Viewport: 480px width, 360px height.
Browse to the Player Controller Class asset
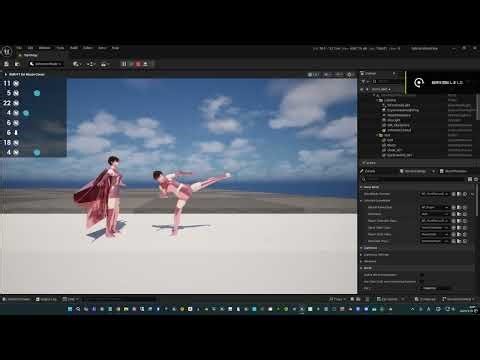459,221
